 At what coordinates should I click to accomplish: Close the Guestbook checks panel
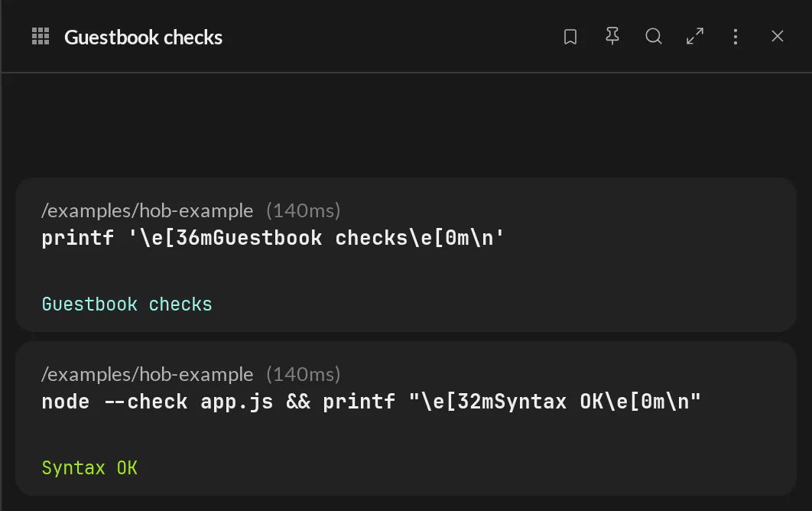click(x=778, y=36)
